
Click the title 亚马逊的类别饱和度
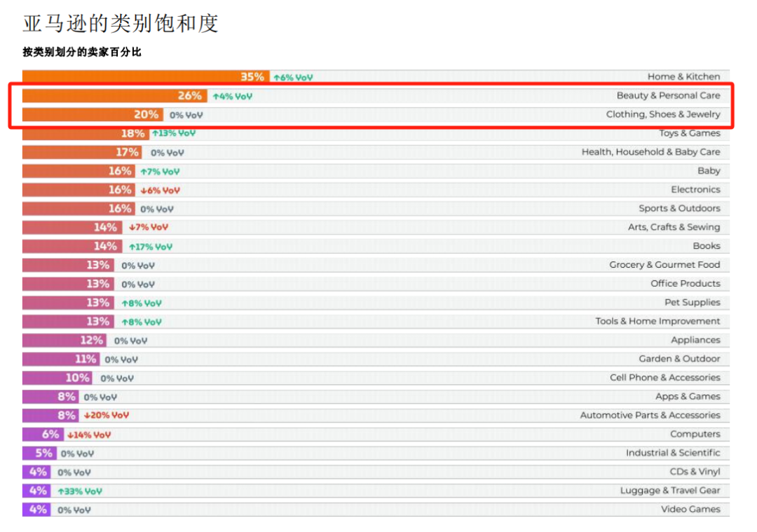click(x=121, y=23)
